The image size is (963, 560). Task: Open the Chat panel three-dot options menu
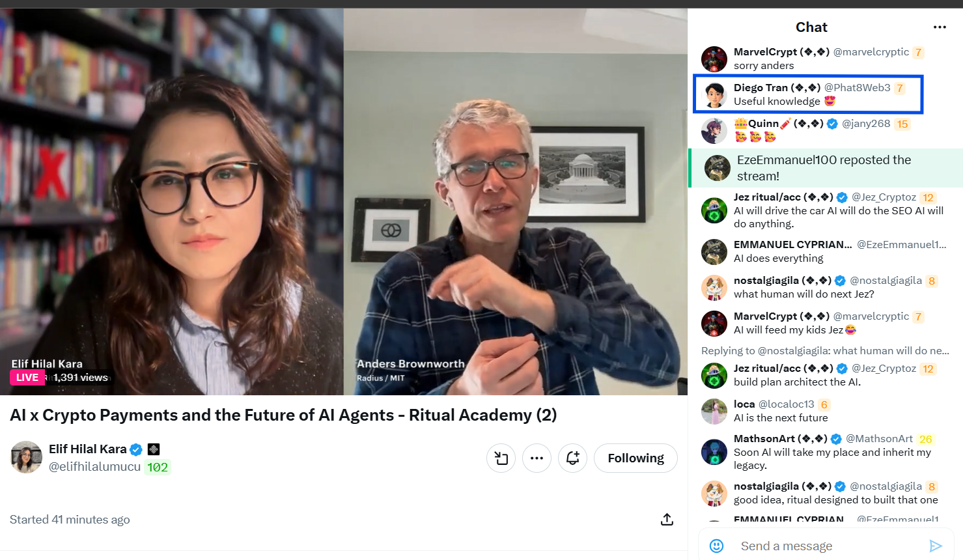pyautogui.click(x=939, y=27)
